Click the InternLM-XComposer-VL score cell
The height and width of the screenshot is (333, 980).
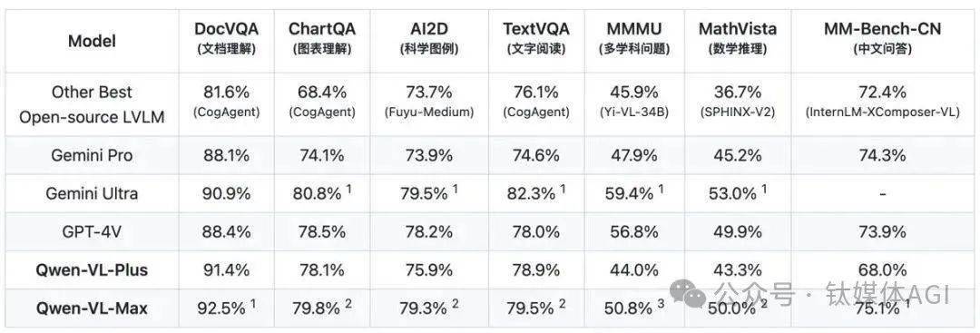pos(882,104)
